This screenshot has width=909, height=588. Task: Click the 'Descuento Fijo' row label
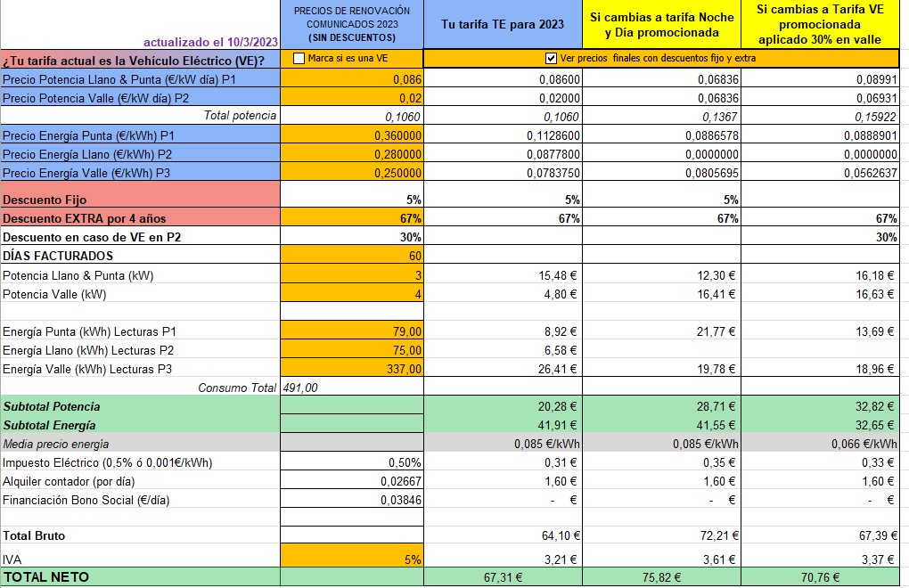tap(45, 200)
